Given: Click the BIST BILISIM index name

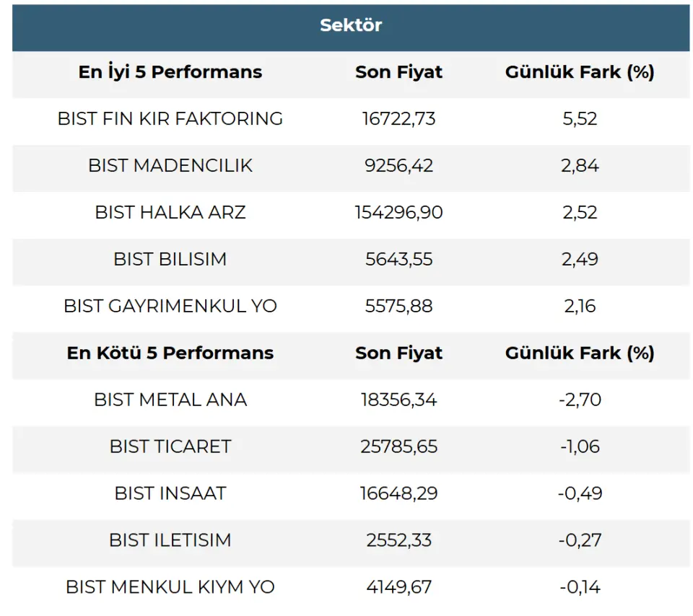Looking at the screenshot, I should coord(170,260).
